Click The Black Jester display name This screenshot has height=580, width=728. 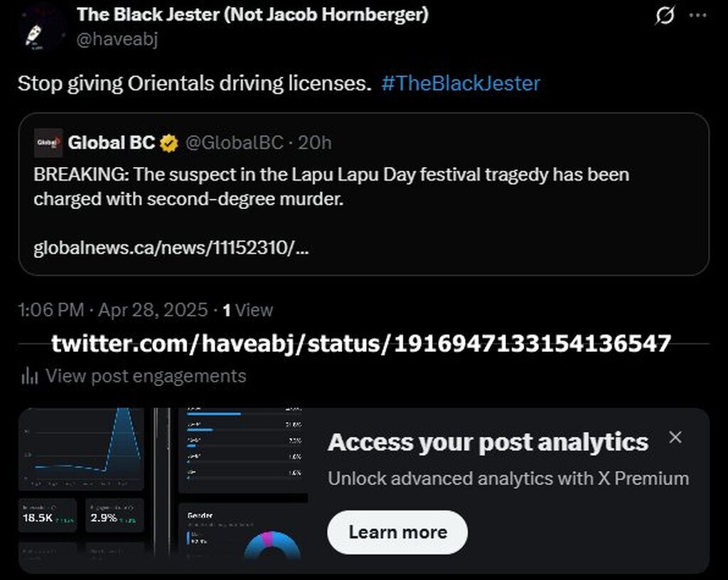(x=252, y=14)
